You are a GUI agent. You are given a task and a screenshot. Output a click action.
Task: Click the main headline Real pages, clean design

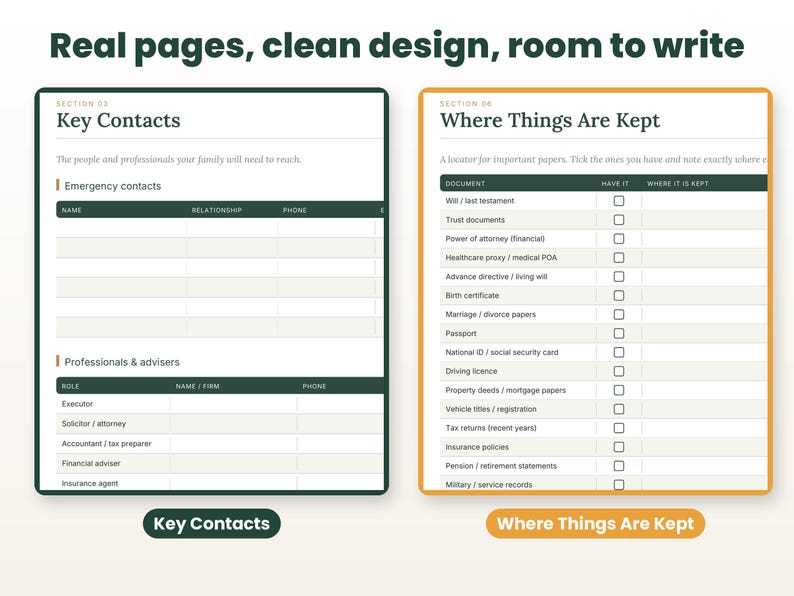[396, 47]
